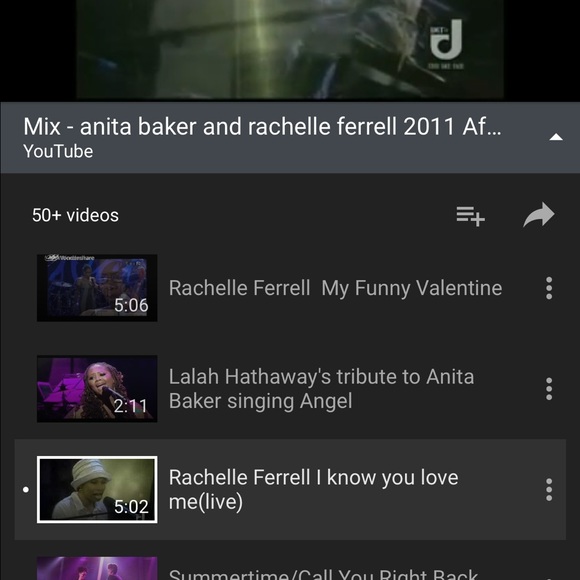Screen dimensions: 580x580
Task: Collapse the Mix playlist panel arrow
Action: 556,138
